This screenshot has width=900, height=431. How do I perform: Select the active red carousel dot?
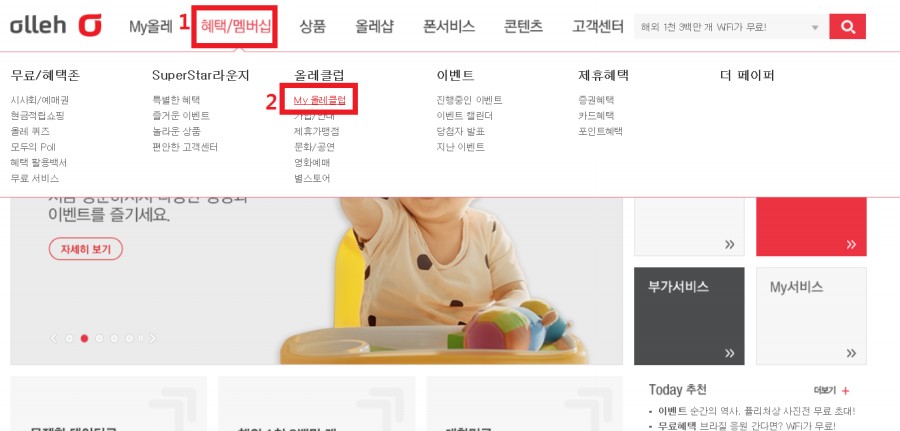pos(84,339)
